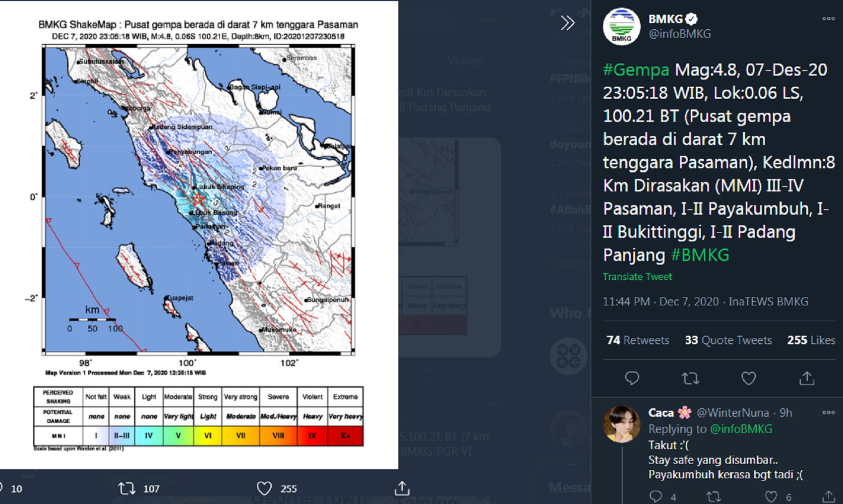
Task: View the 33 Quote Tweets list
Action: pyautogui.click(x=728, y=340)
